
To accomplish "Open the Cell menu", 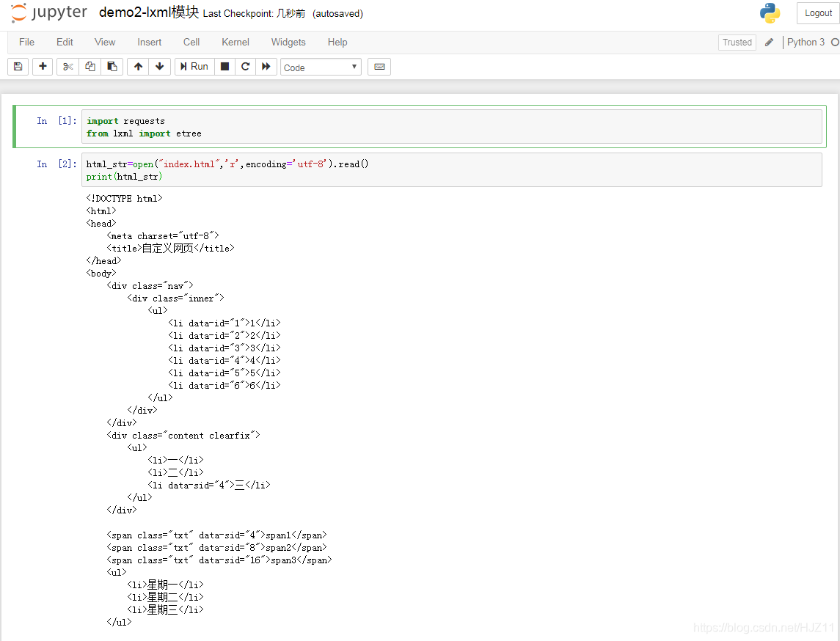I will pos(191,43).
